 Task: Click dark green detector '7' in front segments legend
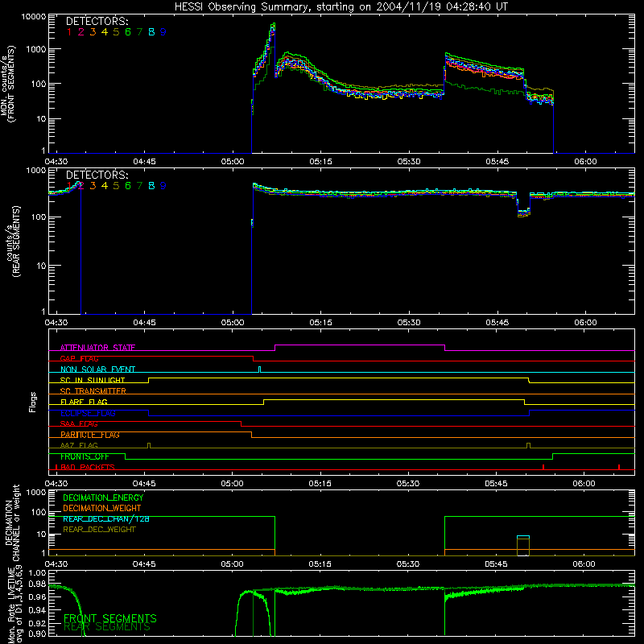[139, 32]
